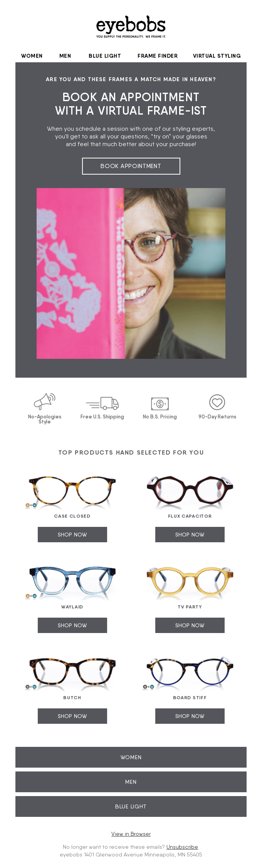Open the View in Browser link
Image resolution: width=262 pixels, height=868 pixels.
(131, 834)
